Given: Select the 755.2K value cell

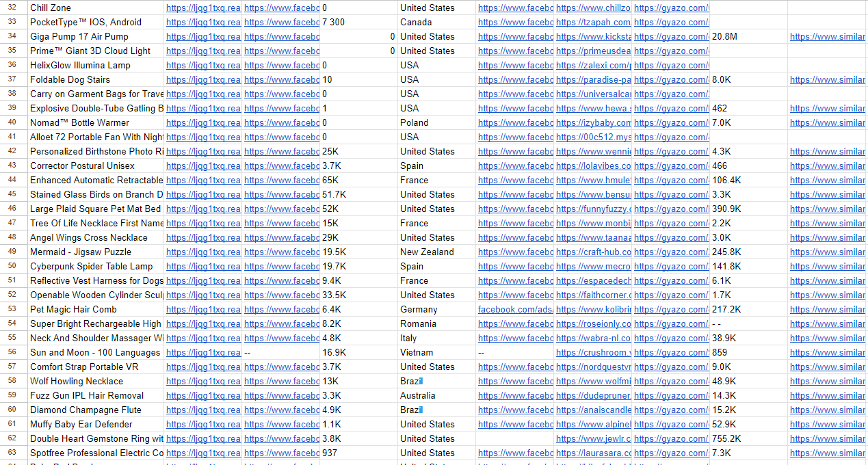Looking at the screenshot, I should point(748,439).
